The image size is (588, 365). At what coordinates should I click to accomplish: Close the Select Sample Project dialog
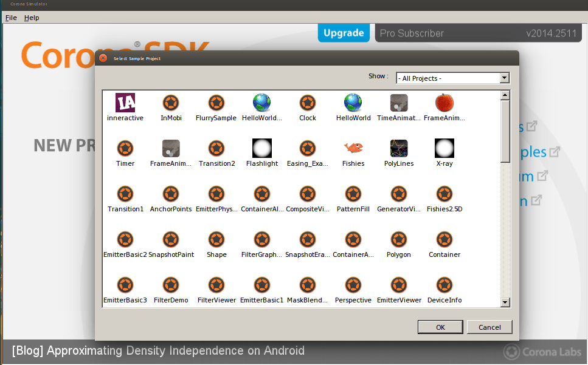(103, 58)
